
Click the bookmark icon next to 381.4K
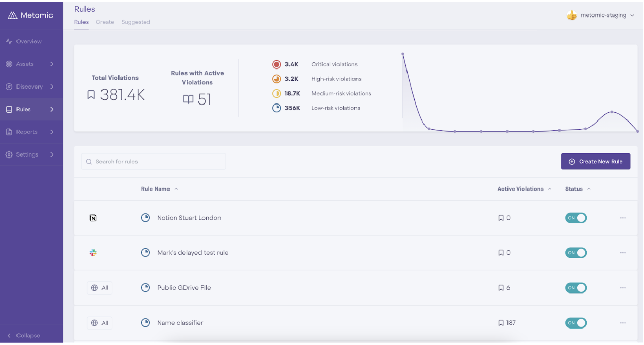91,95
